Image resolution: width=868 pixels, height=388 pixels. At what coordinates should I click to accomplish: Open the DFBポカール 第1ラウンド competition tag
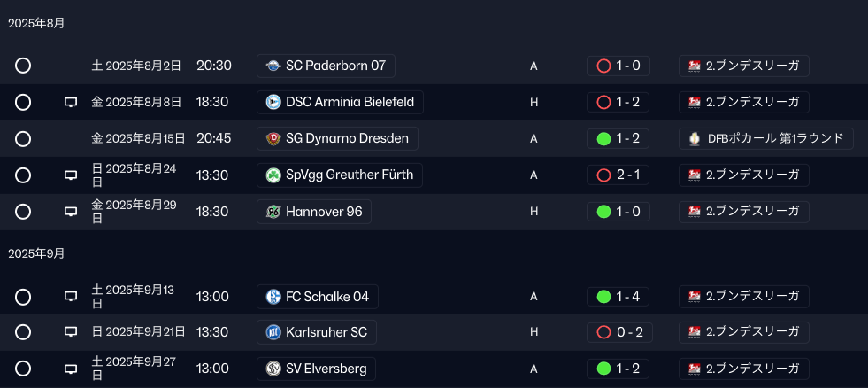pos(766,138)
